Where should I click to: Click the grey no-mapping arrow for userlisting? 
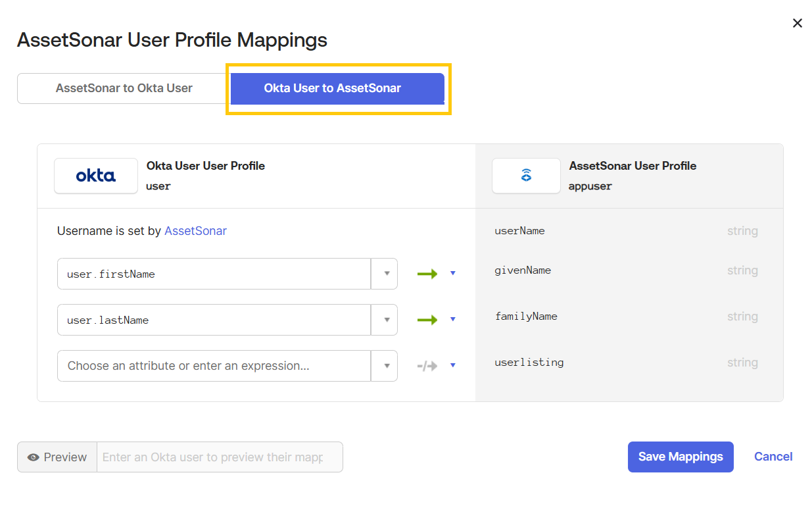coord(427,366)
